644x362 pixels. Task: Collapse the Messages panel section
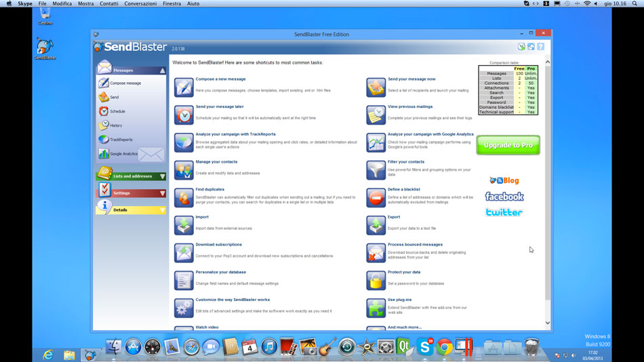[x=163, y=71]
